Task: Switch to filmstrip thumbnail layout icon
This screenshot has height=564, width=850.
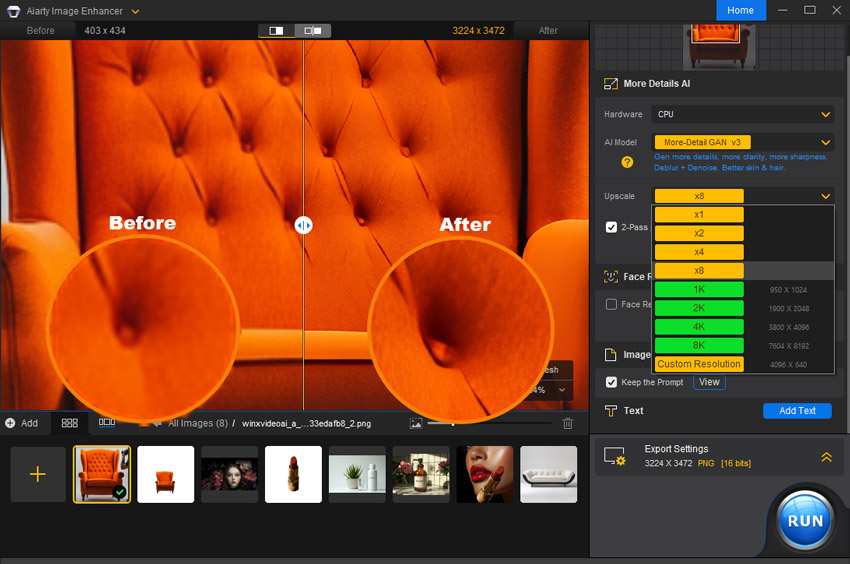Action: point(107,422)
